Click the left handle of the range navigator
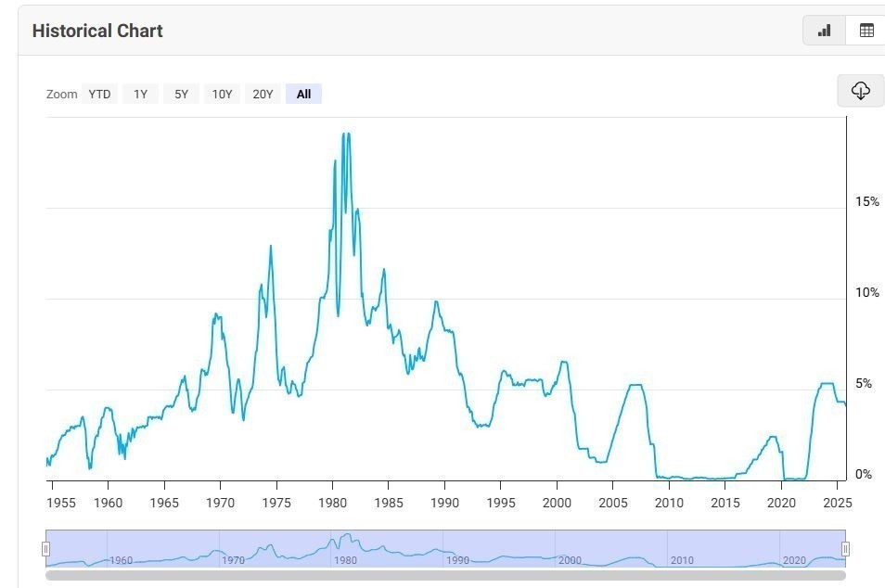The height and width of the screenshot is (588, 885). (x=45, y=549)
